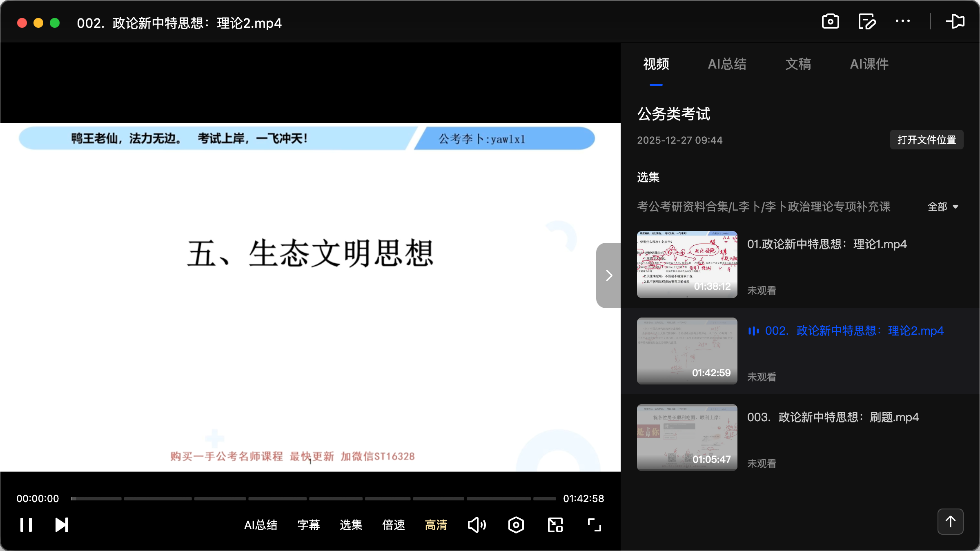
Task: Open the more options ellipsis icon
Action: [x=903, y=22]
